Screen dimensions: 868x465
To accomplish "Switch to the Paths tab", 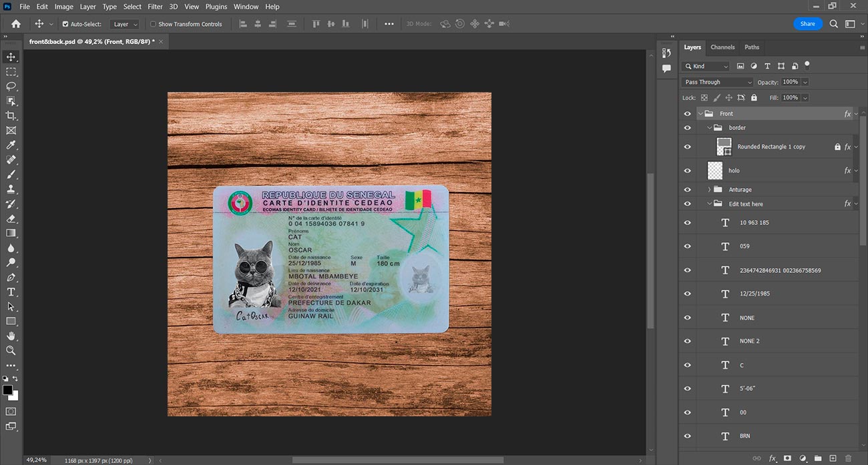I will click(752, 47).
